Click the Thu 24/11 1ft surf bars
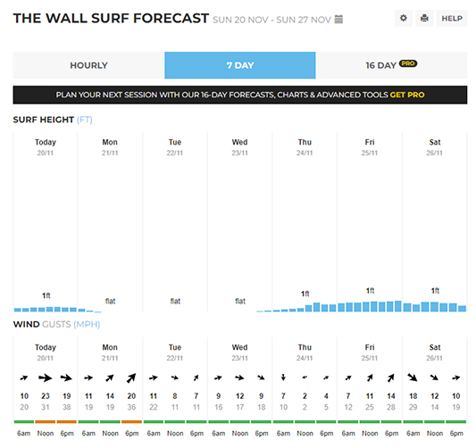The height and width of the screenshot is (448, 476). 305,307
